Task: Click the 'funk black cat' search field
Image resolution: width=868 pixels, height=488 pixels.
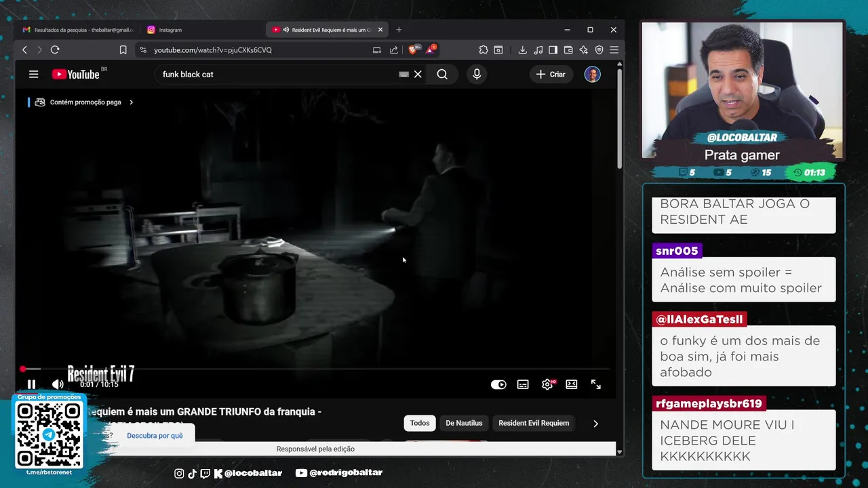Action: click(x=278, y=75)
